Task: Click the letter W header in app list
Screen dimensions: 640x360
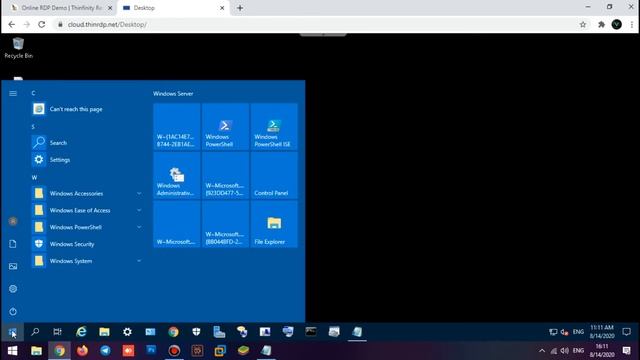Action: click(34, 178)
